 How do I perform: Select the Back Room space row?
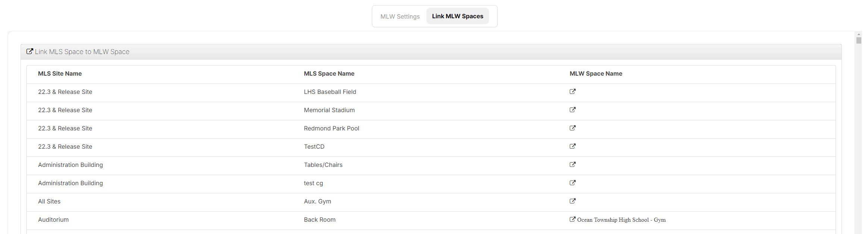click(x=320, y=219)
